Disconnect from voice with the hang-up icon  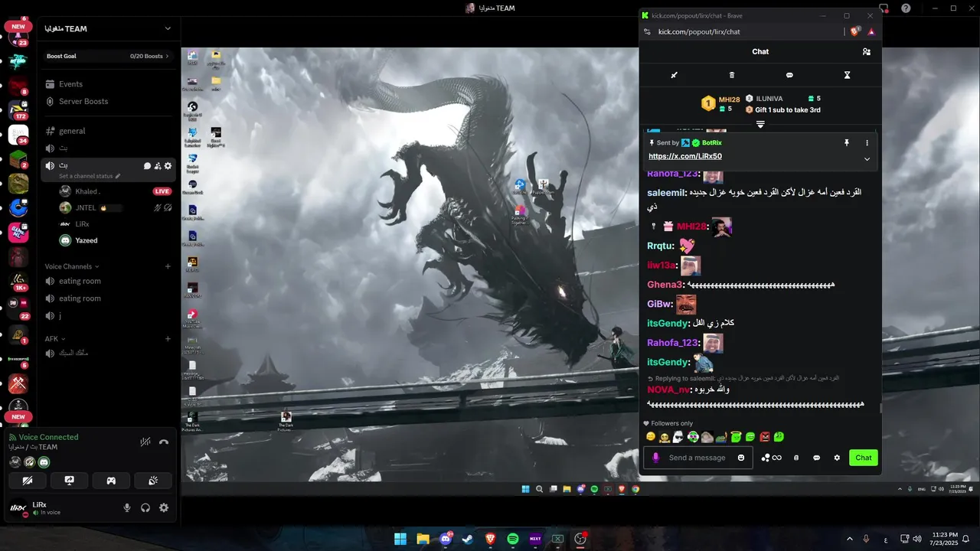pyautogui.click(x=164, y=442)
